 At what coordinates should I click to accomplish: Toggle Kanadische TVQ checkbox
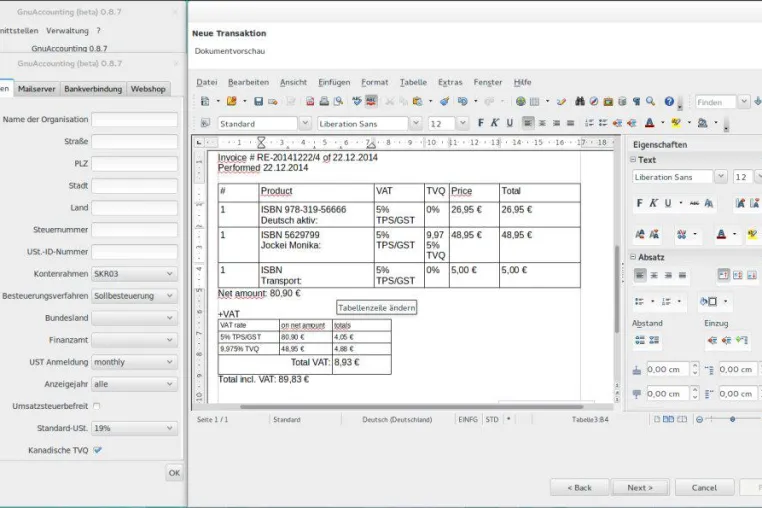[x=97, y=450]
